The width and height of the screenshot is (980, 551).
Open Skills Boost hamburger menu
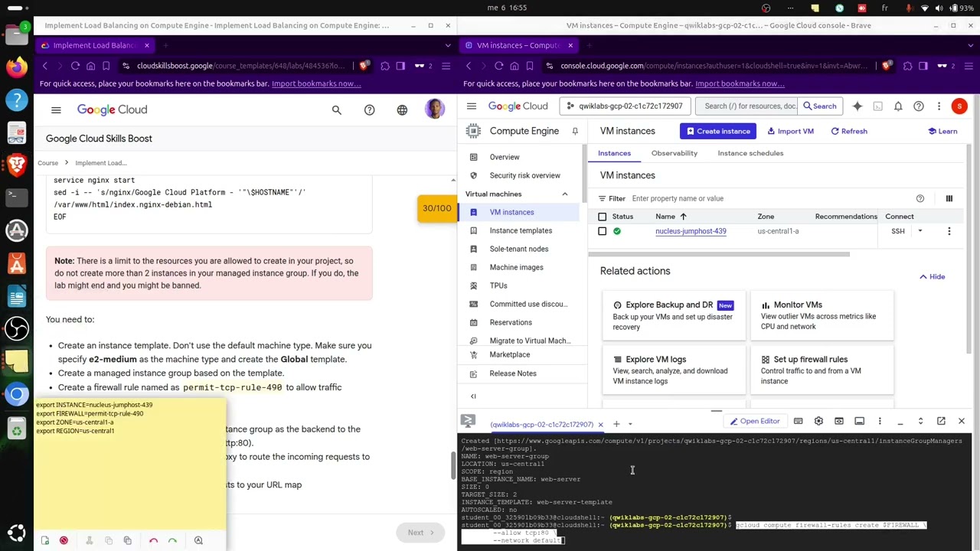56,110
